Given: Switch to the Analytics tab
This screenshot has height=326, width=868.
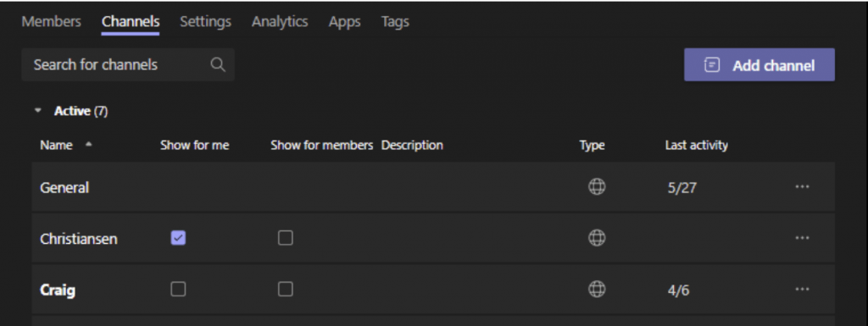Looking at the screenshot, I should coord(280,21).
